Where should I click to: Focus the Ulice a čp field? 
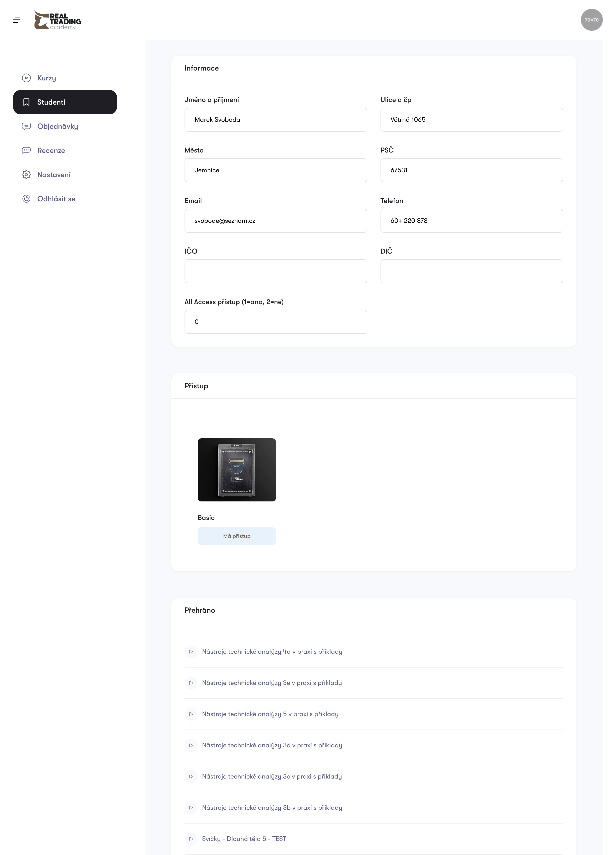pos(472,120)
